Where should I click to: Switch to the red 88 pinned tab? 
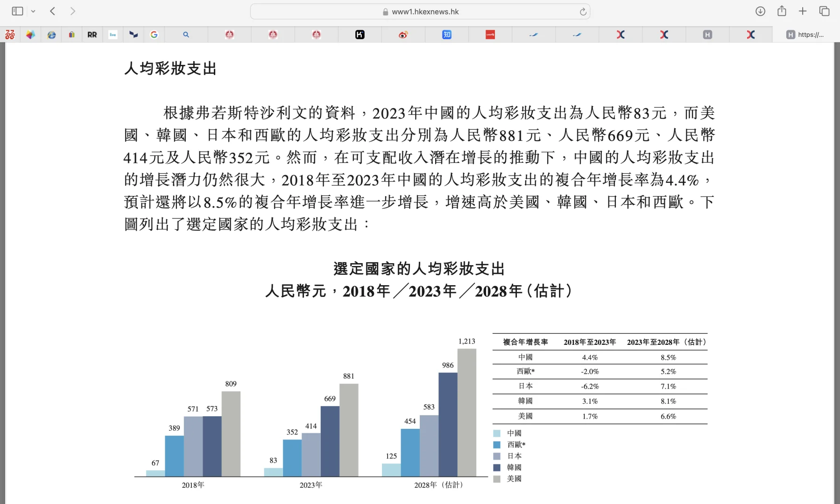(10, 35)
